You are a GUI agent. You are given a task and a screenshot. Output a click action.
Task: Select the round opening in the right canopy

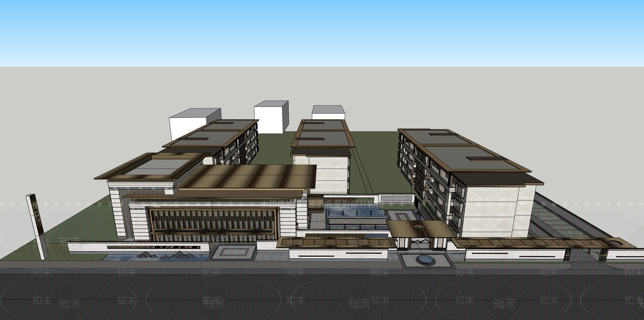click(616, 242)
